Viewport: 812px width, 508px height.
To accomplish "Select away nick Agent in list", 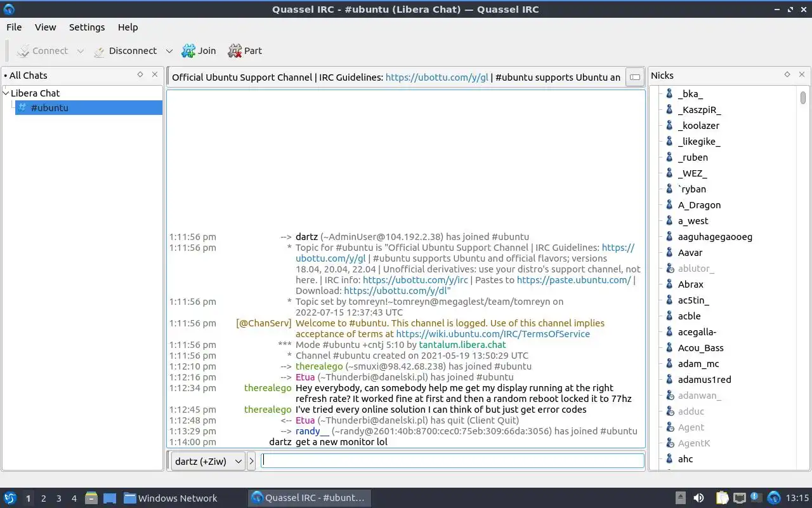I will click(x=691, y=427).
